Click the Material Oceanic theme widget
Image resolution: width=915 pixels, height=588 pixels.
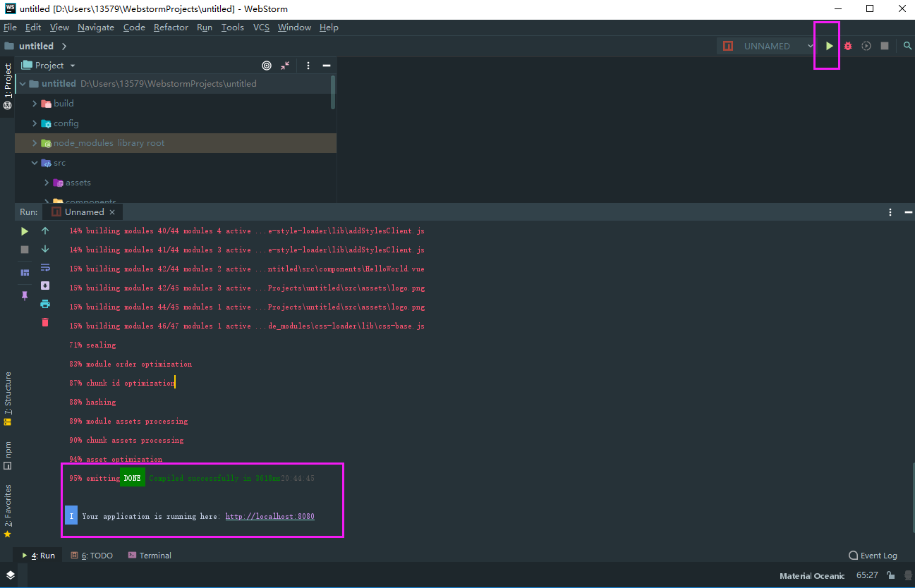pyautogui.click(x=812, y=575)
